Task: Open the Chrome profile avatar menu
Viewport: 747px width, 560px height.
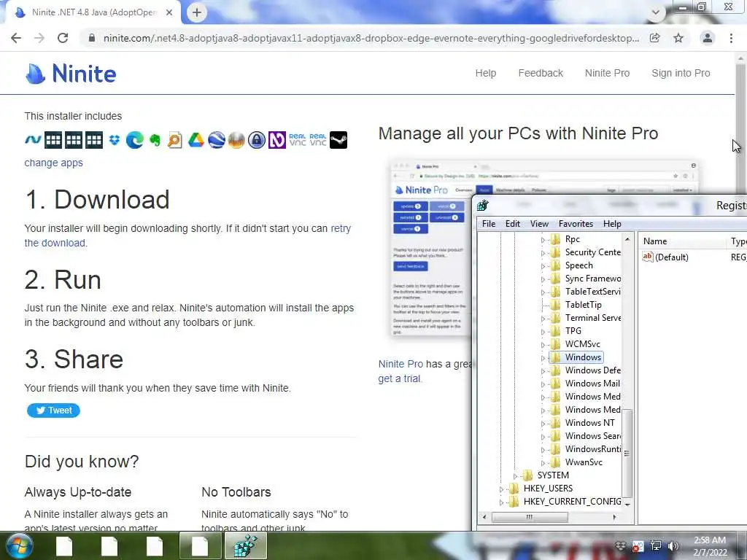Action: [x=708, y=38]
